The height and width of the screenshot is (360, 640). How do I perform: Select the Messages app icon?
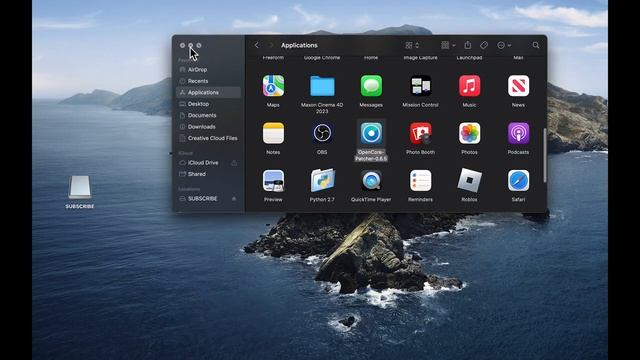pyautogui.click(x=371, y=86)
